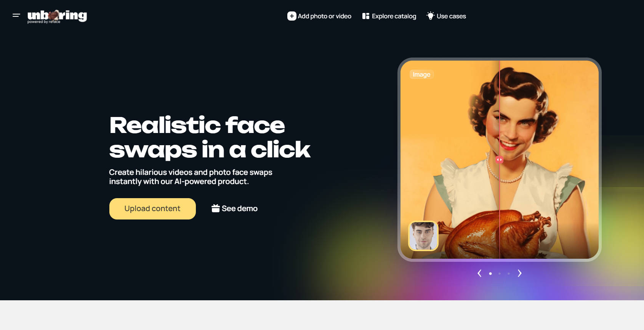Click the plus icon for adding media
The height and width of the screenshot is (330, 644).
(x=292, y=16)
